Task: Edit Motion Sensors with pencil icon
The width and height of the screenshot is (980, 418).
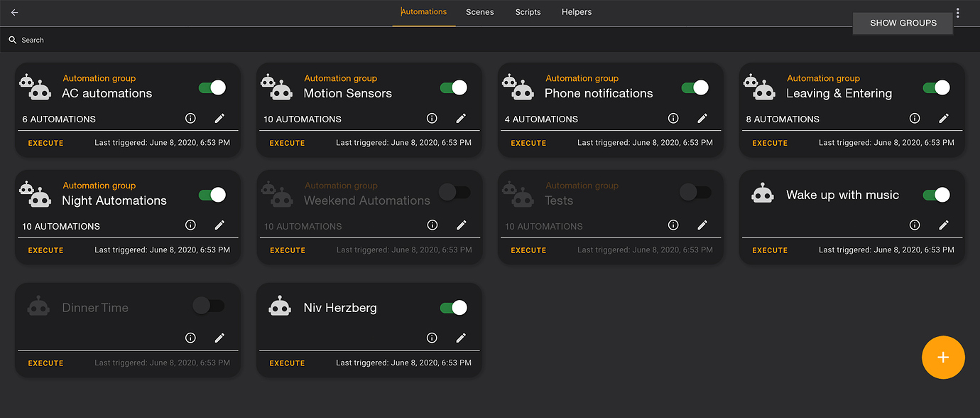Action: click(x=461, y=119)
